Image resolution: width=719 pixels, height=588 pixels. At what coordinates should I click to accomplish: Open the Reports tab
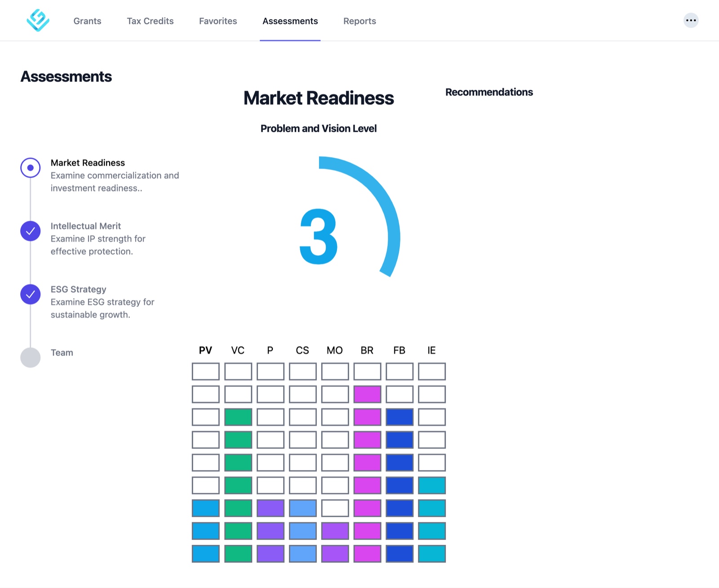[359, 21]
